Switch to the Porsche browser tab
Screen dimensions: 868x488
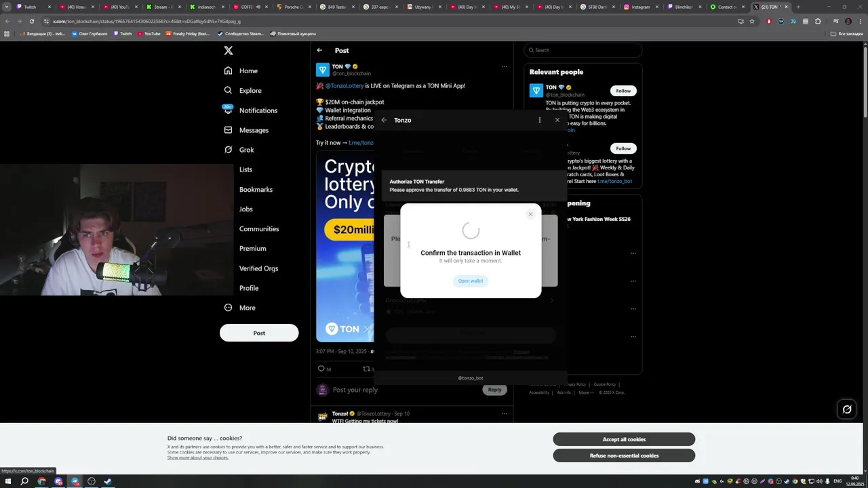(x=294, y=7)
